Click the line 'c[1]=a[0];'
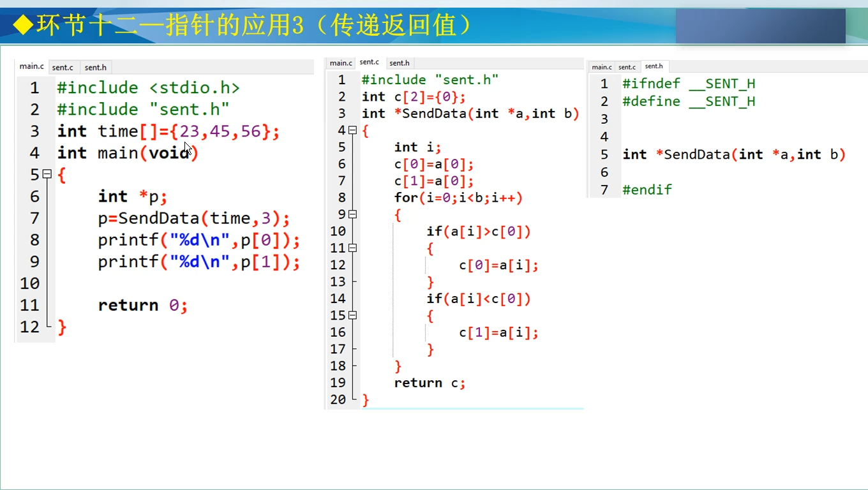Viewport: 868px width, 490px height. (434, 181)
